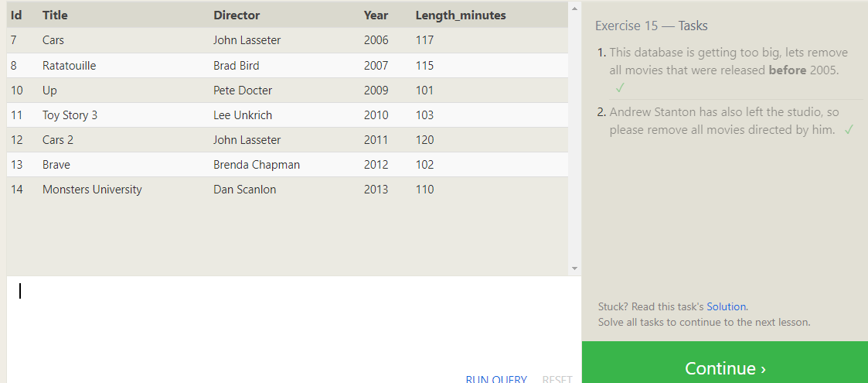Viewport: 868px width, 383px height.
Task: Click the Year column header
Action: (376, 15)
